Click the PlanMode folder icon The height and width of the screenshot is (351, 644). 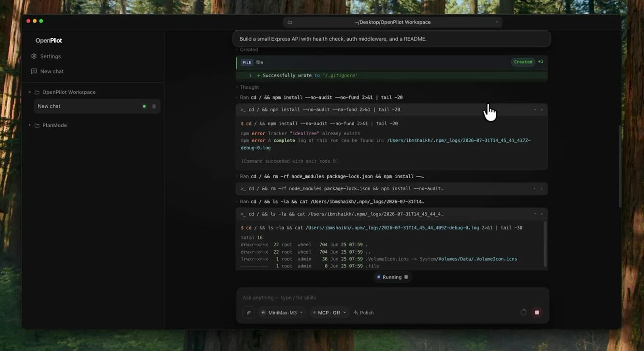click(37, 125)
